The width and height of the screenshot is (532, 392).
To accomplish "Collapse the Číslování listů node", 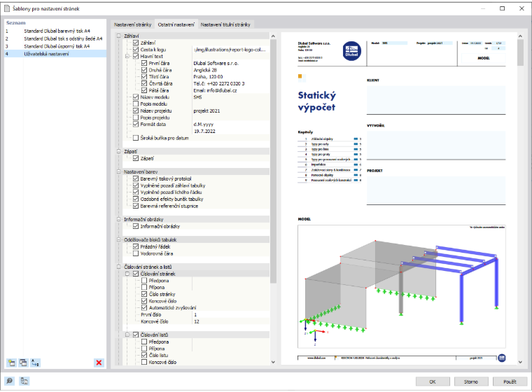I will 127,335.
